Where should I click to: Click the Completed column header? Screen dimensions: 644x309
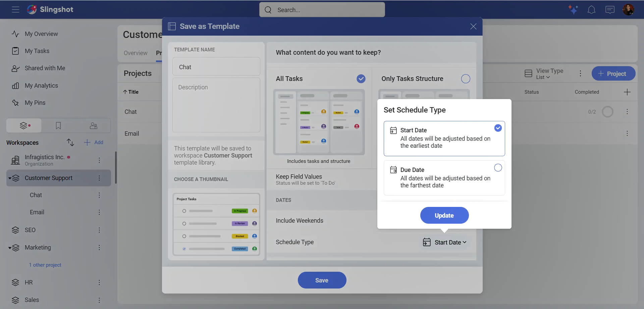587,92
